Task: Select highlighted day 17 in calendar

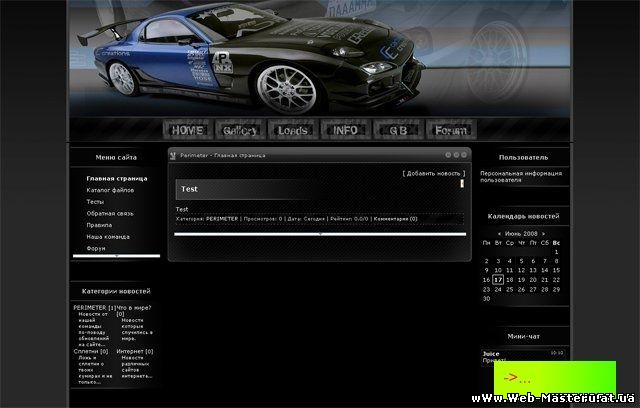Action: pos(498,280)
